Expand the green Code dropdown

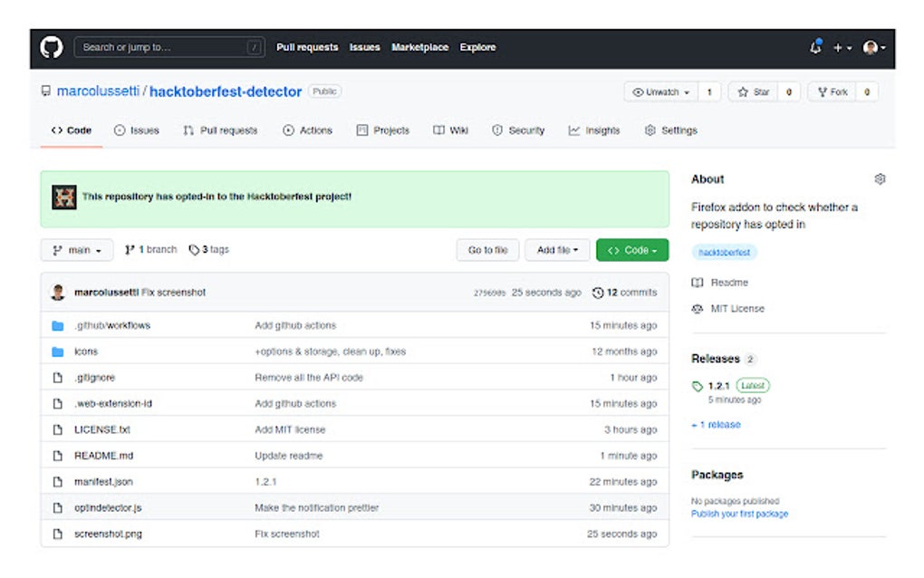632,249
